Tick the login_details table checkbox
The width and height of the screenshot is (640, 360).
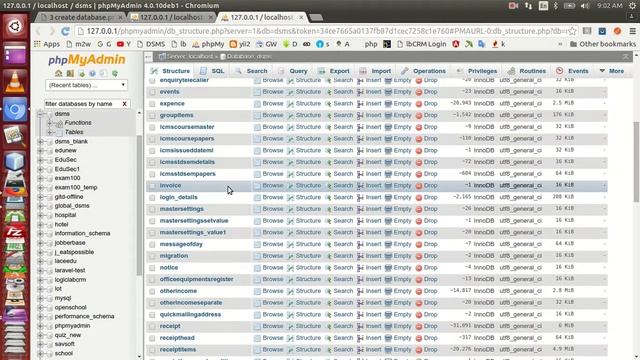pyautogui.click(x=152, y=198)
